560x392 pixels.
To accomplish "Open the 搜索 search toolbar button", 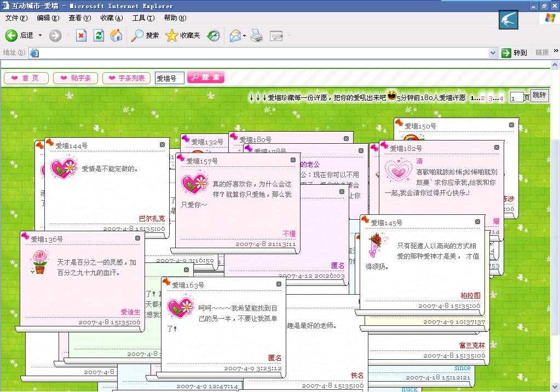I will tap(145, 36).
